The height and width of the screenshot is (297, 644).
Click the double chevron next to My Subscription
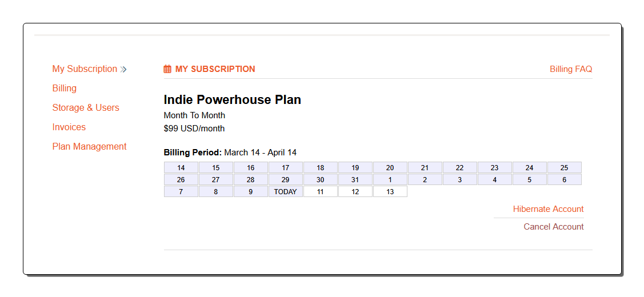123,69
